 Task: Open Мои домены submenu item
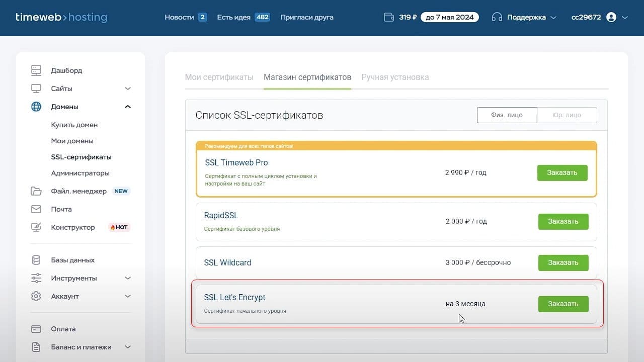(72, 141)
